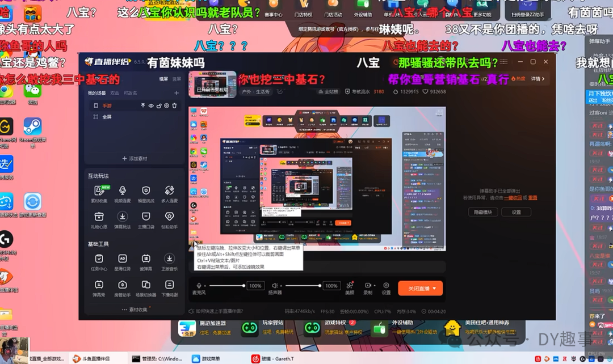Open the 星海任务 AD tool
This screenshot has height=364, width=613.
(123, 263)
